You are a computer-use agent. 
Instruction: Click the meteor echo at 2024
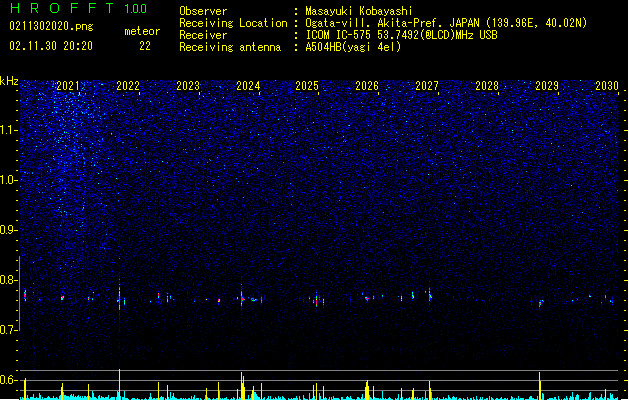[241, 298]
